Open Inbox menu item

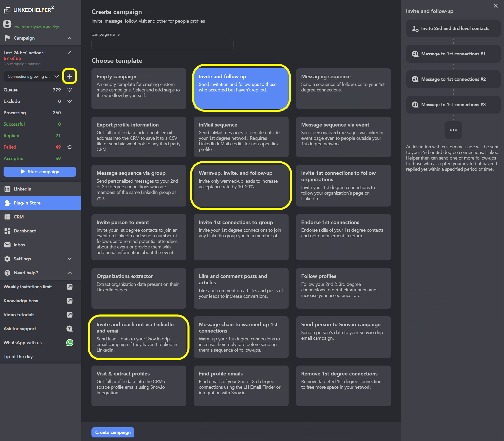(x=41, y=245)
